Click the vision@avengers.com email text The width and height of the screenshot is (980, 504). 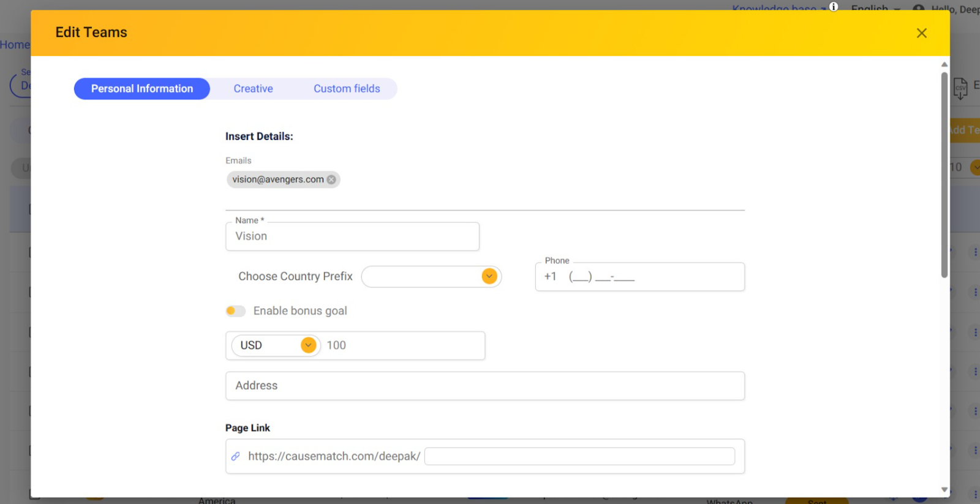[x=277, y=179]
